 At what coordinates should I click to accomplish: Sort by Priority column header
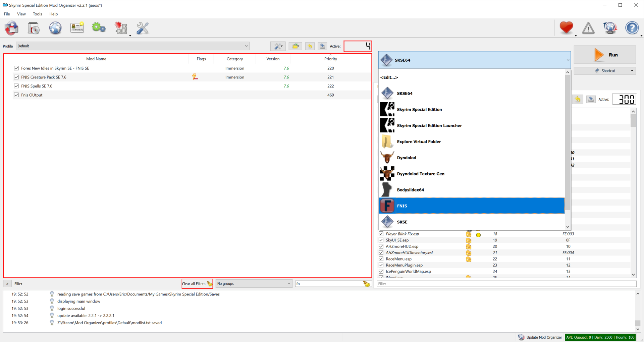click(x=330, y=59)
